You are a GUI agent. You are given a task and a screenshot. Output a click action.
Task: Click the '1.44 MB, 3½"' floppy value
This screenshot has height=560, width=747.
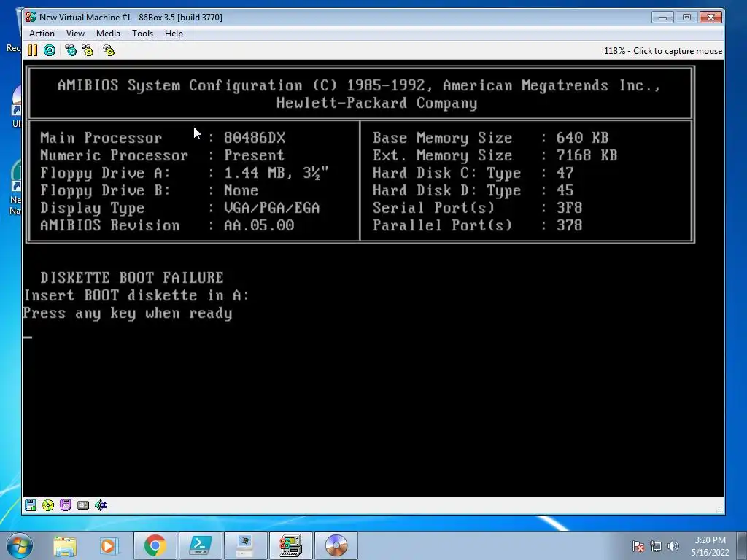tap(276, 172)
